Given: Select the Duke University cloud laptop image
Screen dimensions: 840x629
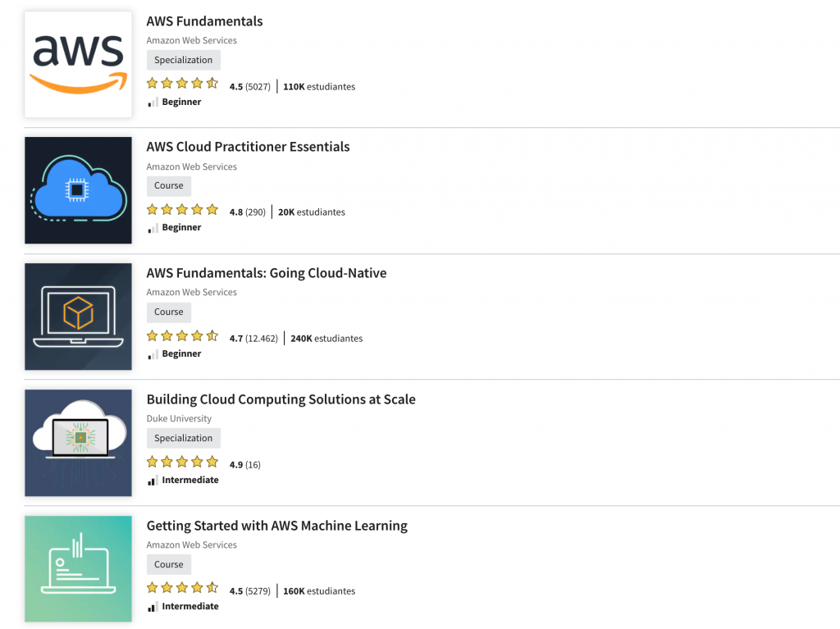Looking at the screenshot, I should tap(78, 443).
